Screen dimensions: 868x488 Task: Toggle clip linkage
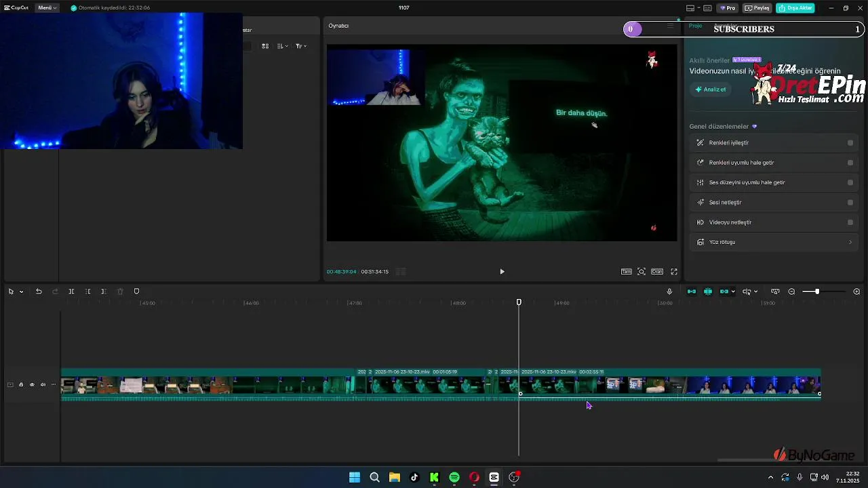click(724, 291)
